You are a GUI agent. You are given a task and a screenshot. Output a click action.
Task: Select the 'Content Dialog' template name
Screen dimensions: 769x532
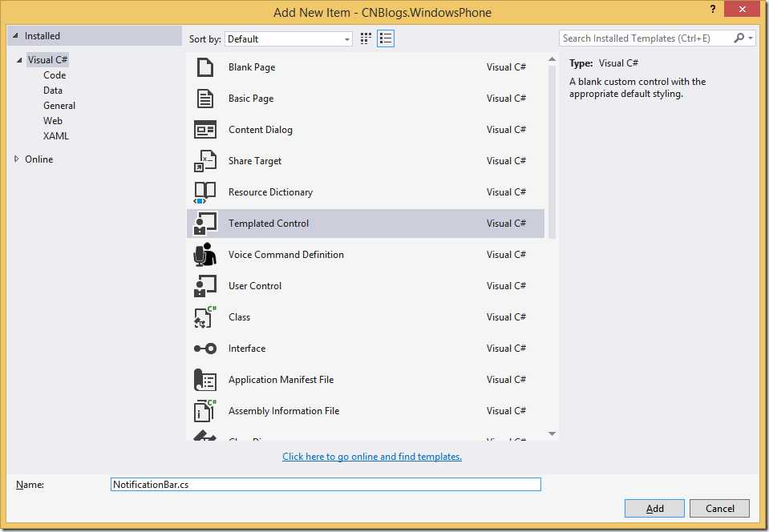261,130
